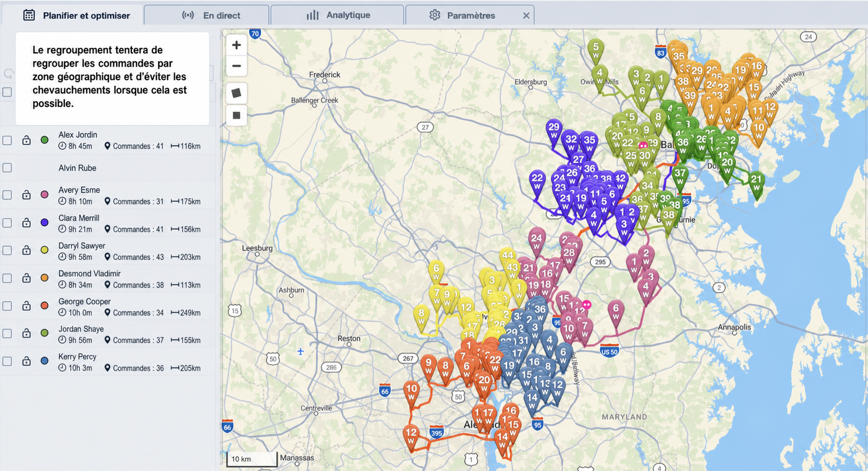
Task: Select driver name Alex Jordin
Action: [78, 135]
